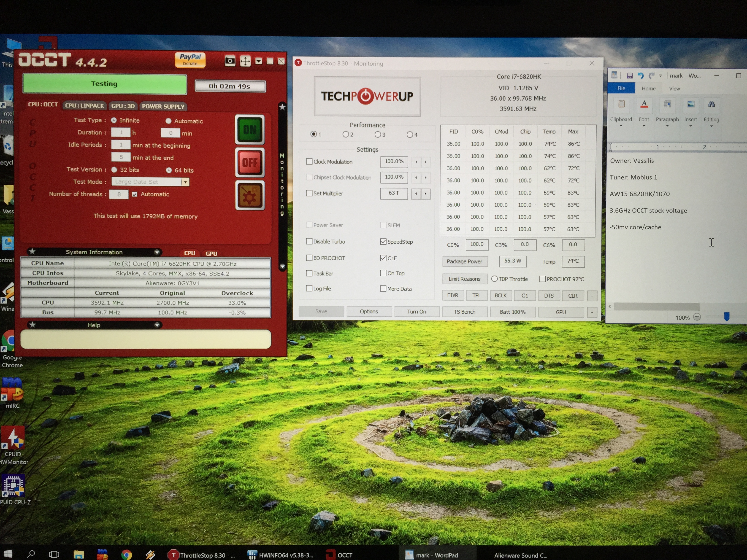The image size is (747, 560).
Task: Open File Explorer from the taskbar
Action: [x=79, y=554]
